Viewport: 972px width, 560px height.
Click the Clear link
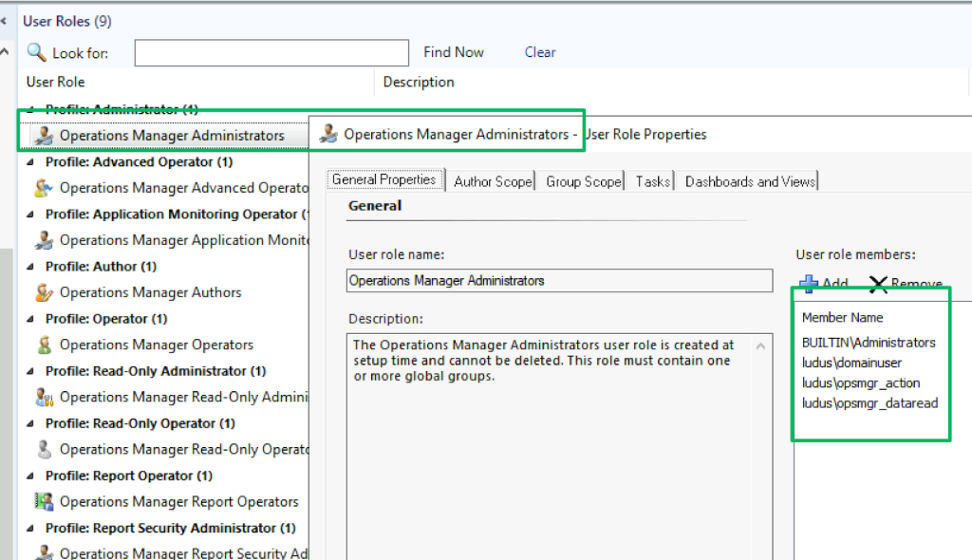click(x=540, y=52)
